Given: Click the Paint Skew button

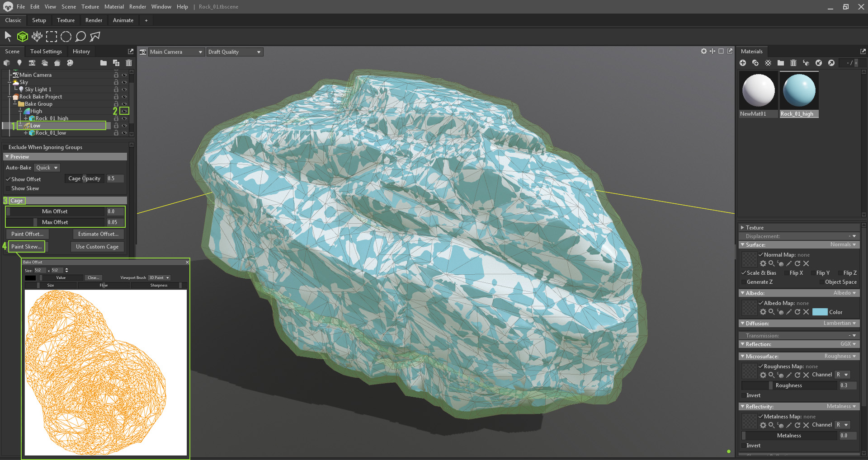Looking at the screenshot, I should click(x=26, y=246).
